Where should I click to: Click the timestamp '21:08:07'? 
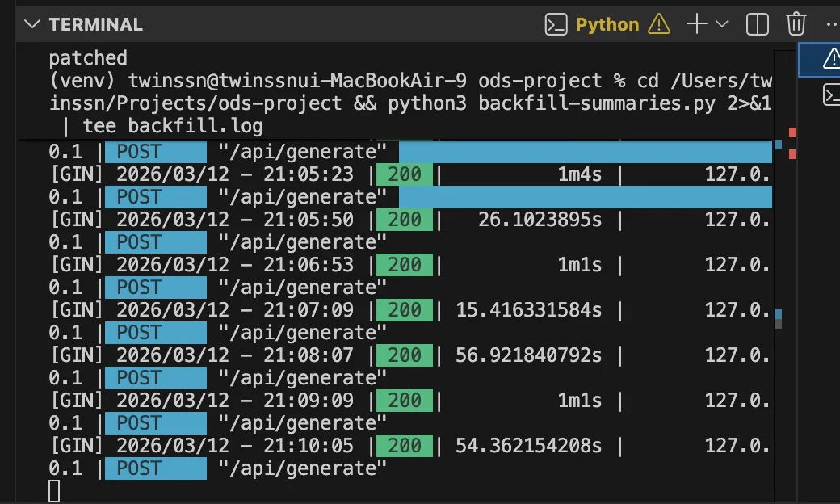(x=308, y=355)
